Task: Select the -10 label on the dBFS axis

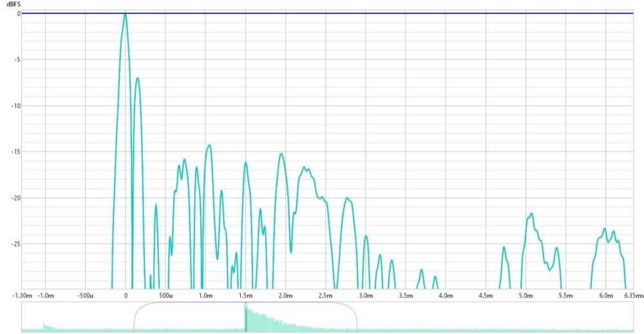Action: coord(17,106)
